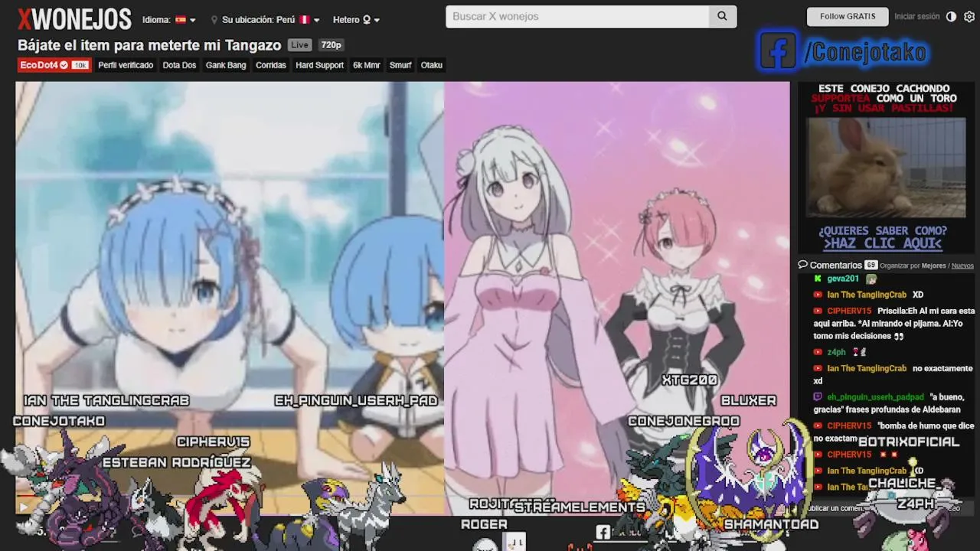
Task: Click YouTube icon beside "no exactamente" comment
Action: coord(818,368)
